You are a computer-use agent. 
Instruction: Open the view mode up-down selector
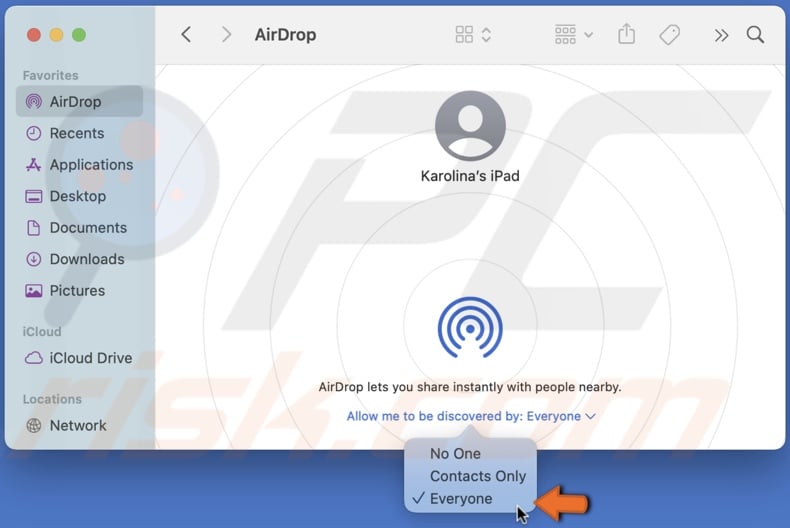tap(486, 35)
